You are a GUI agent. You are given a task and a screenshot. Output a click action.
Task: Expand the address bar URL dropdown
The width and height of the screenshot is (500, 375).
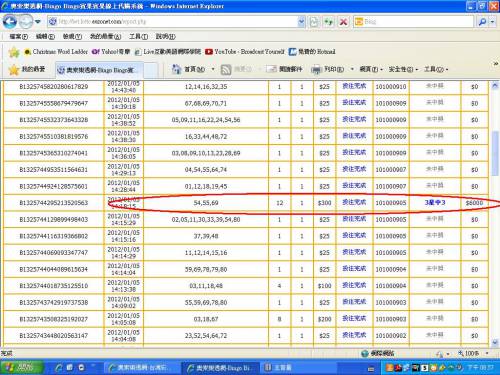tap(301, 22)
